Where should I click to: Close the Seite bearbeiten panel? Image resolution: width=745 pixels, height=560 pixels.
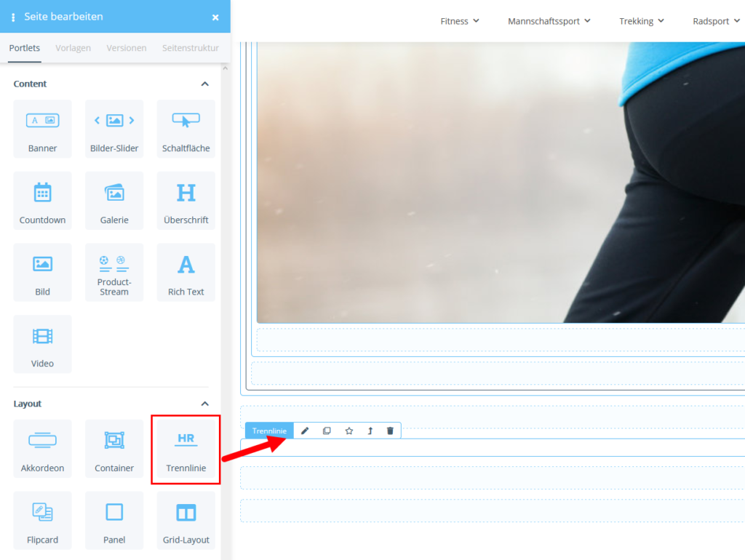click(215, 17)
